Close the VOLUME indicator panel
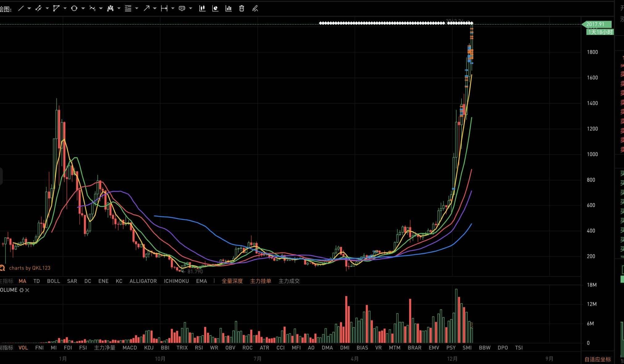624x364 pixels. tap(27, 290)
